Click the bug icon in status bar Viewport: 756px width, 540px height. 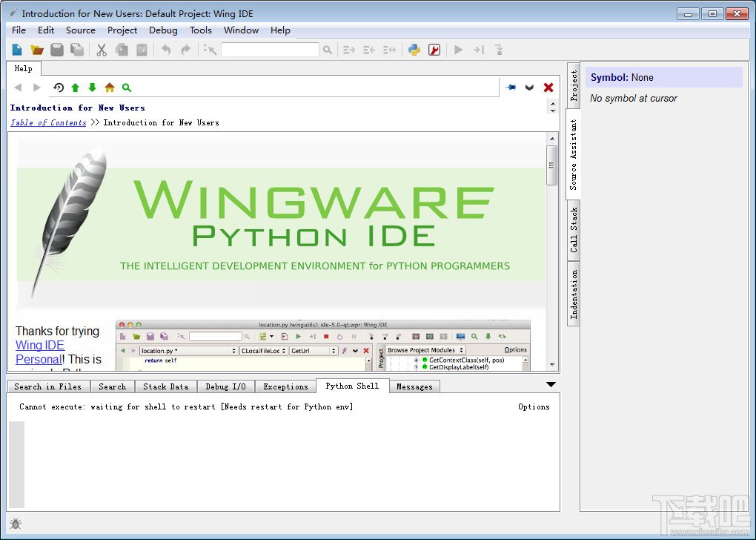[16, 523]
